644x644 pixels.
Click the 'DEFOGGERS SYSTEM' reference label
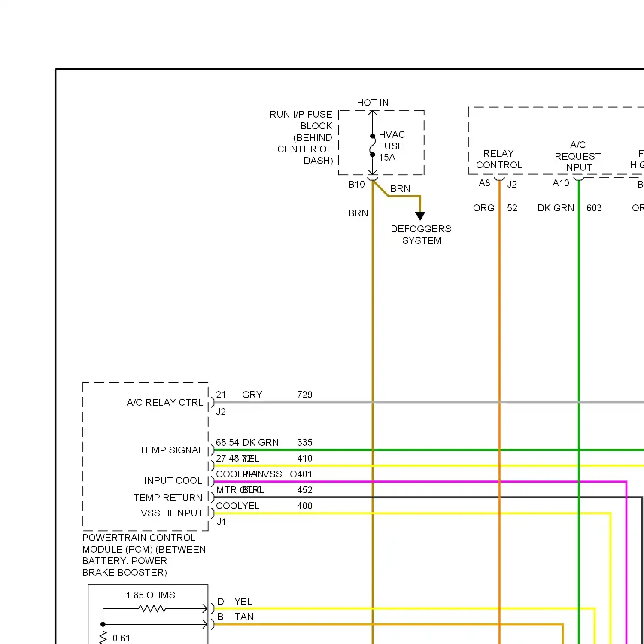point(421,235)
